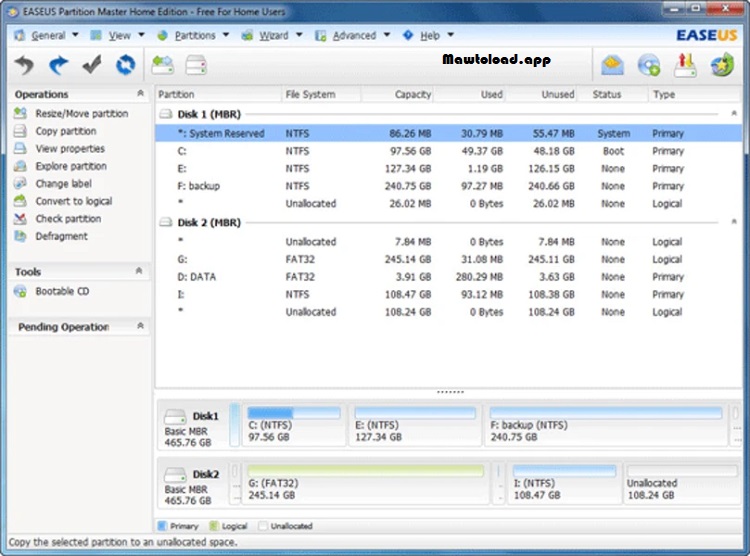Collapse the Pending Operation panel
Viewport: 750px width, 556px height.
(140, 326)
